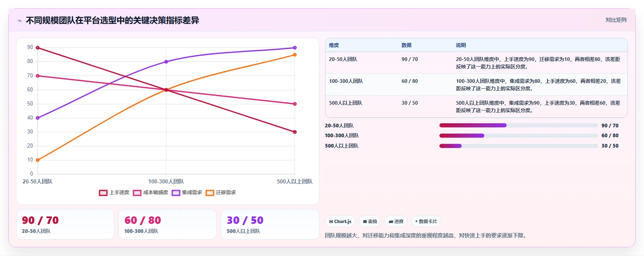
Task: Select the 30 / 50 data card
Action: (270, 224)
